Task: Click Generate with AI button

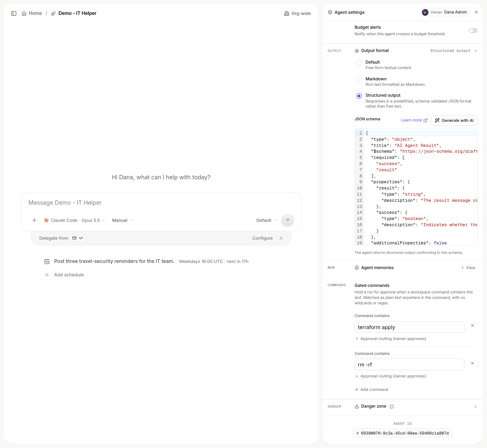Action: (454, 120)
